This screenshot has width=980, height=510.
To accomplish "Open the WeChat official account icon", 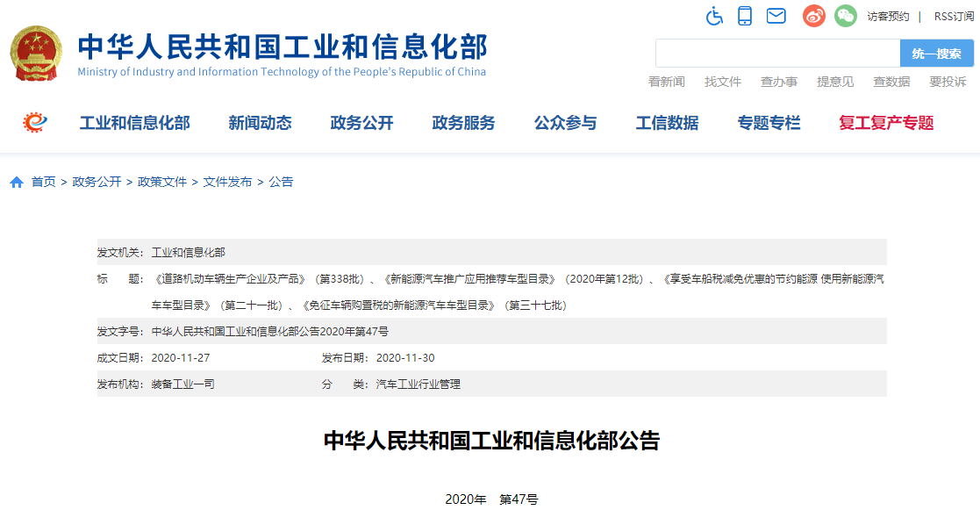I will point(844,16).
